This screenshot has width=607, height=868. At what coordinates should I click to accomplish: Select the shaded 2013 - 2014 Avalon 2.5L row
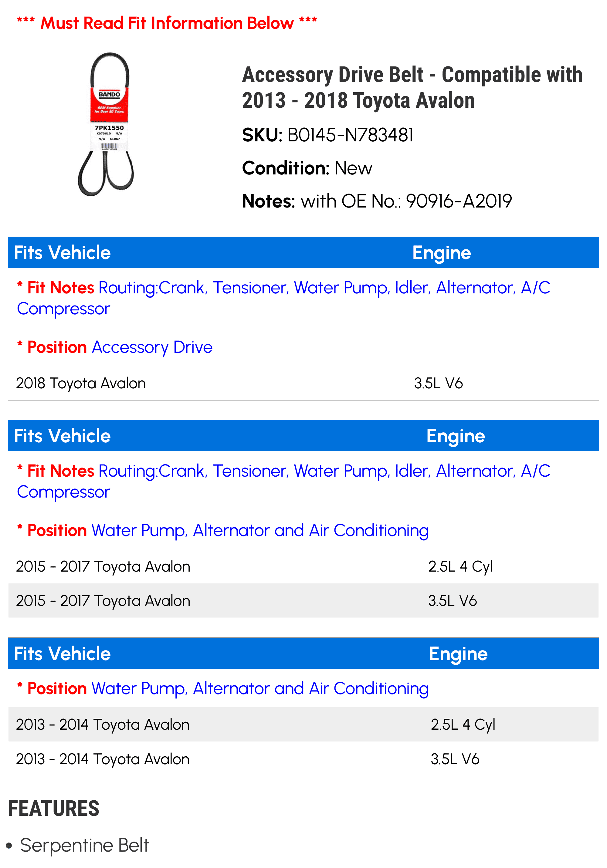pos(303,724)
